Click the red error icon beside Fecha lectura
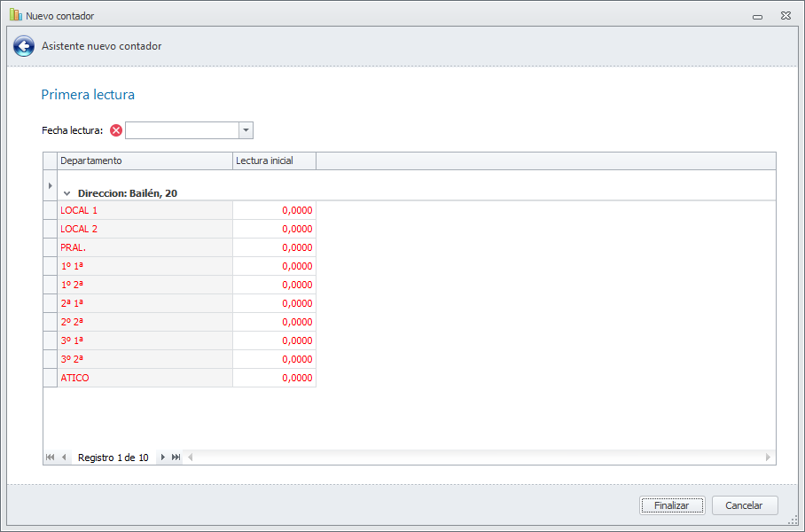 (116, 130)
